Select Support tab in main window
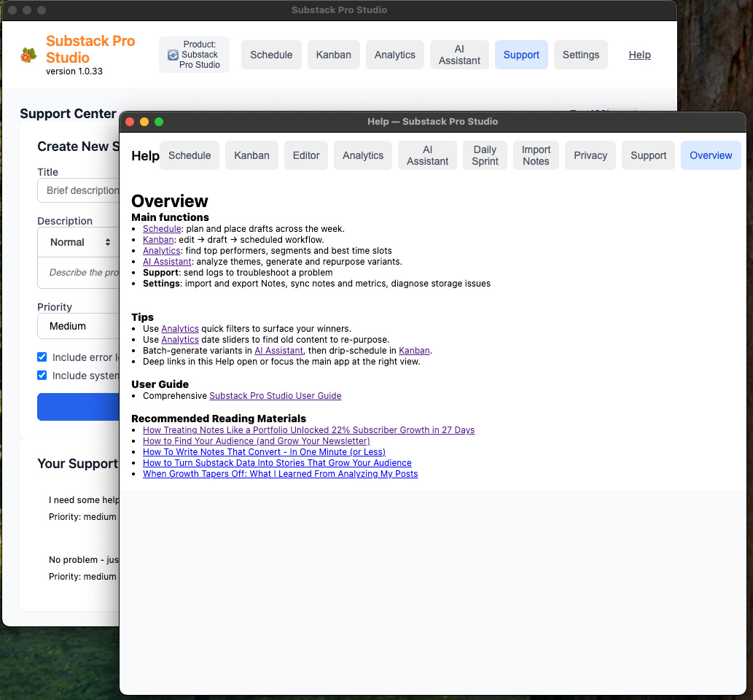The height and width of the screenshot is (700, 753). point(521,55)
